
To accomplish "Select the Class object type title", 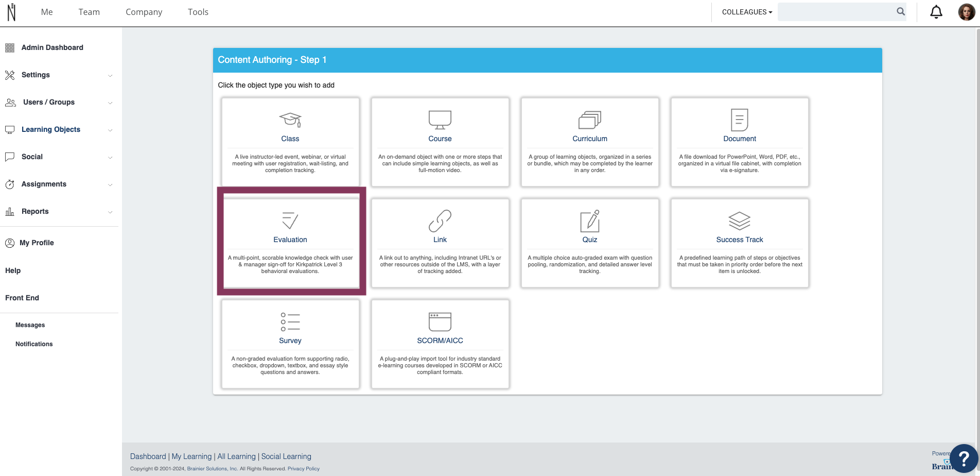I will [290, 139].
